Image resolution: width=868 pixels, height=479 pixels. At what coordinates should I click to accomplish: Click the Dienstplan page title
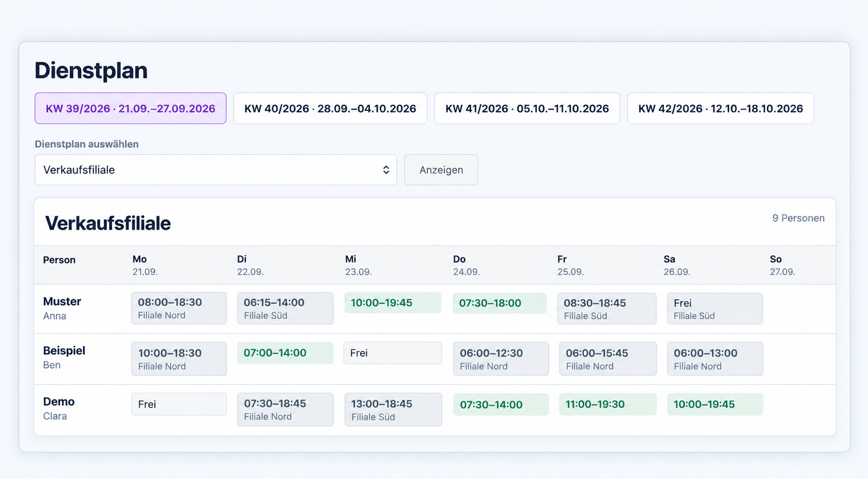click(91, 70)
